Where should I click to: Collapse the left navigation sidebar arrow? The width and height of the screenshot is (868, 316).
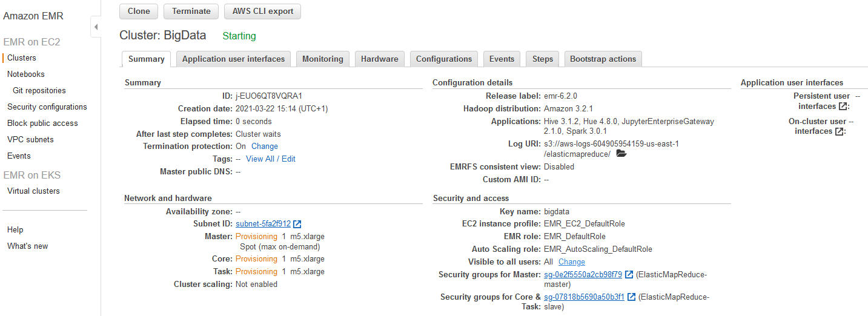click(96, 27)
